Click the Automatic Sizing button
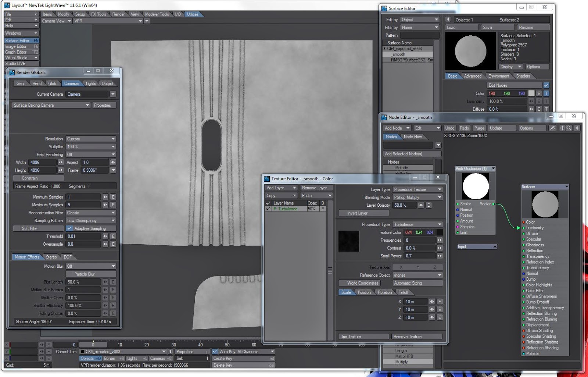The width and height of the screenshot is (588, 377). (417, 283)
